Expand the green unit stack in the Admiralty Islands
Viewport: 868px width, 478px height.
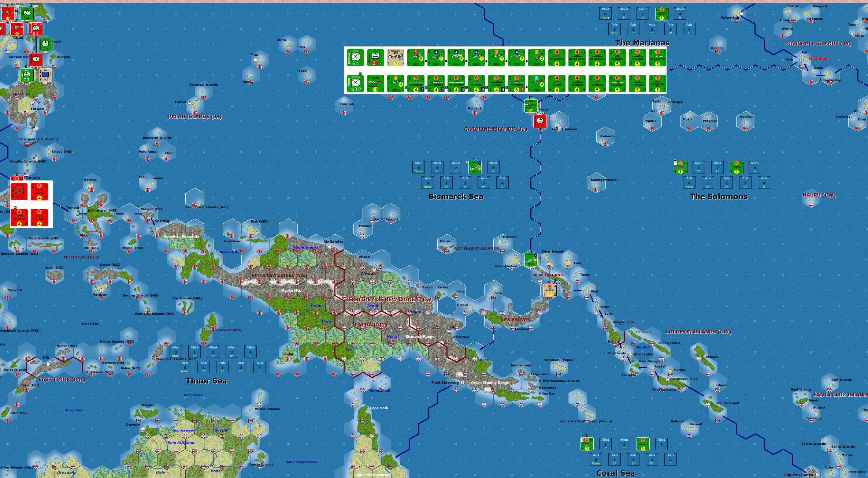[x=531, y=259]
